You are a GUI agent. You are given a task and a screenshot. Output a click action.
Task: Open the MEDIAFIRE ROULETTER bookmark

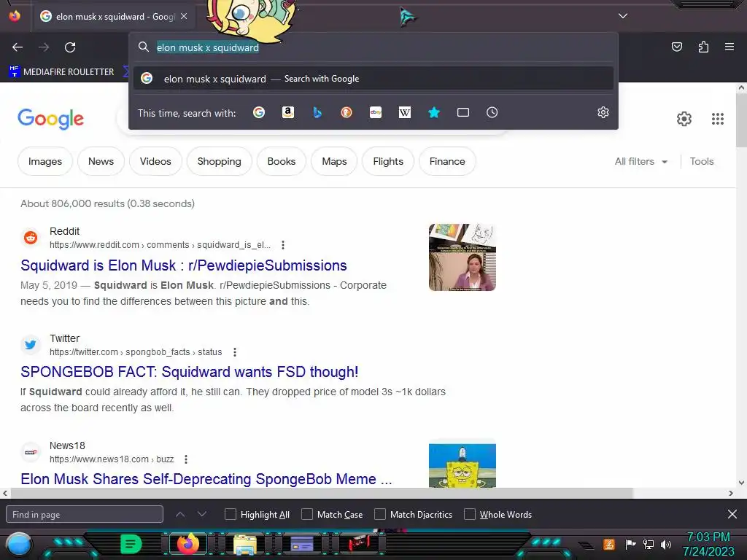(62, 72)
